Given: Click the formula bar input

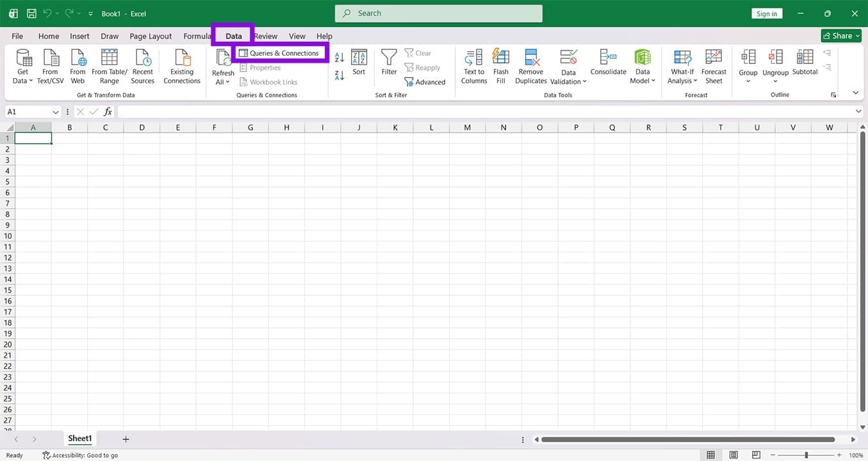Looking at the screenshot, I should (485, 111).
